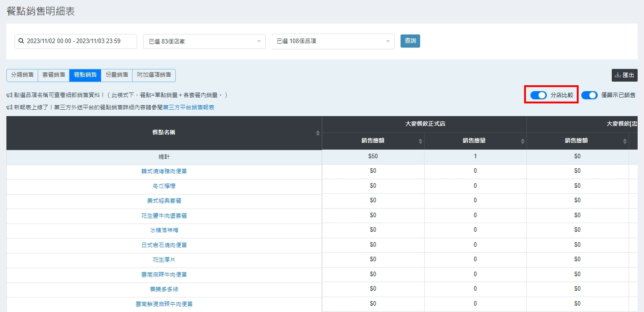Image resolution: width=644 pixels, height=312 pixels.
Task: Click the search magnifier icon in date field
Action: (x=21, y=41)
